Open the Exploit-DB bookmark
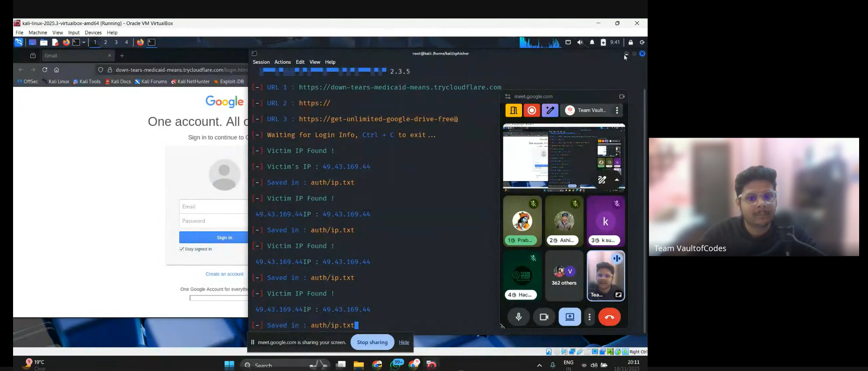The image size is (868, 371). [229, 82]
